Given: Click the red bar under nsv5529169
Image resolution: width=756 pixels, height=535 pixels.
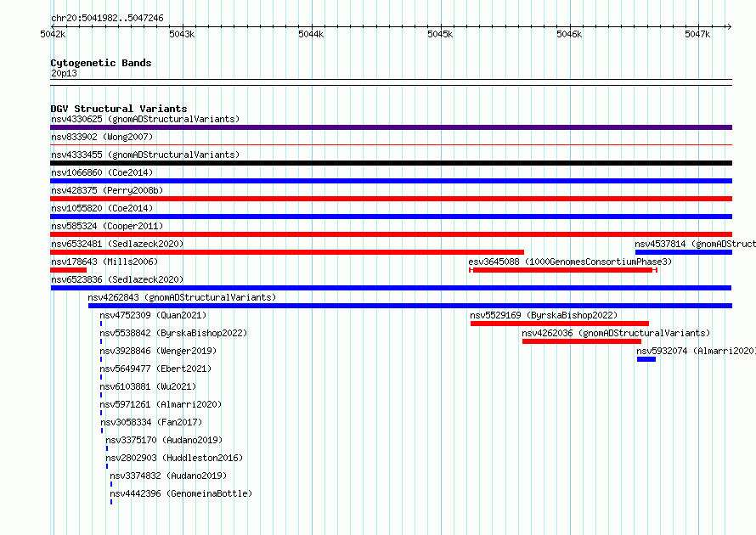Looking at the screenshot, I should 560,324.
